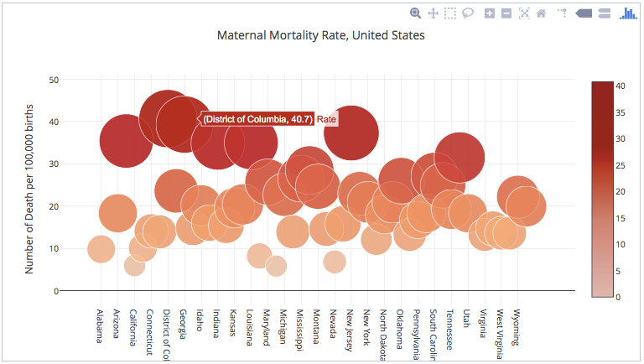Enable compare data on hover
Screen dimensions: 644x364
click(604, 13)
